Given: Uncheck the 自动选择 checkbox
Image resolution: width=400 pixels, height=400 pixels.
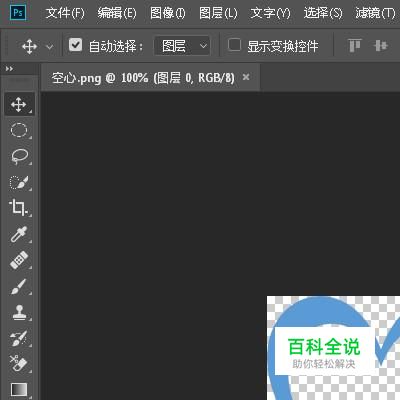Looking at the screenshot, I should coord(75,45).
